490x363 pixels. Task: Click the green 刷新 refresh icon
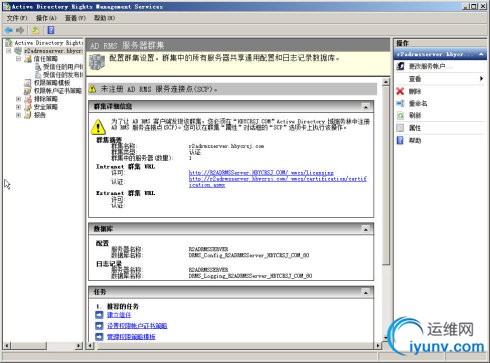(x=400, y=115)
